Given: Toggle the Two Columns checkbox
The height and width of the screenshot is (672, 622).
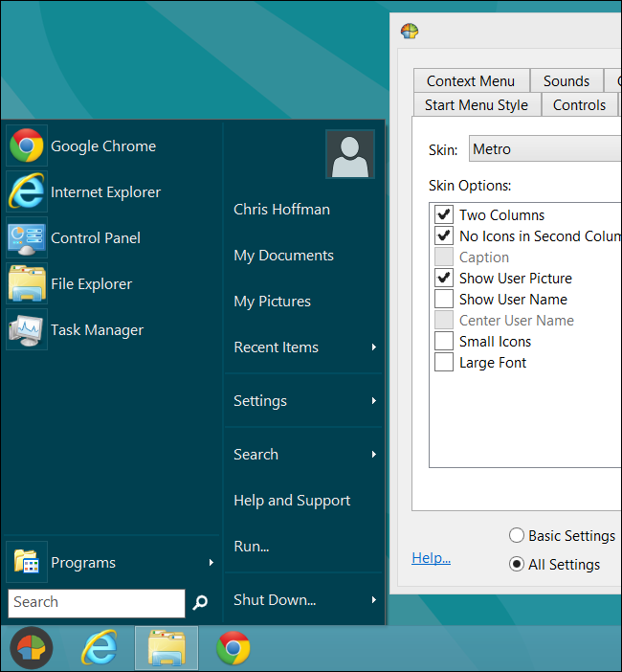Looking at the screenshot, I should 444,214.
